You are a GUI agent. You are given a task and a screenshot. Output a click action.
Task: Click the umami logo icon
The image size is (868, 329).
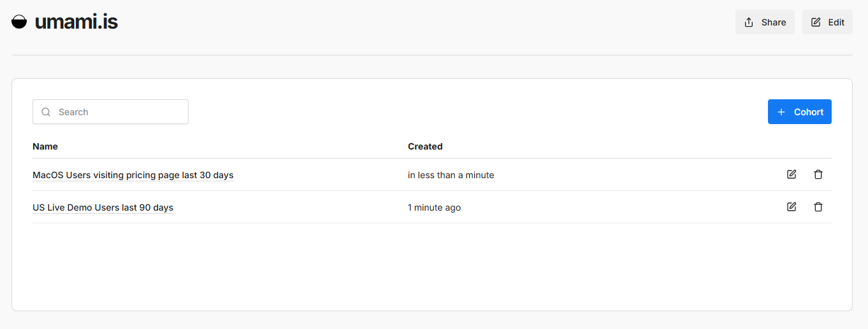[19, 22]
